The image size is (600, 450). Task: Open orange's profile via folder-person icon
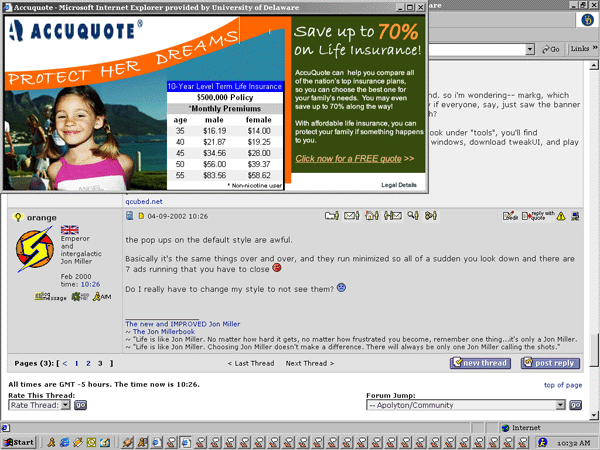click(332, 216)
